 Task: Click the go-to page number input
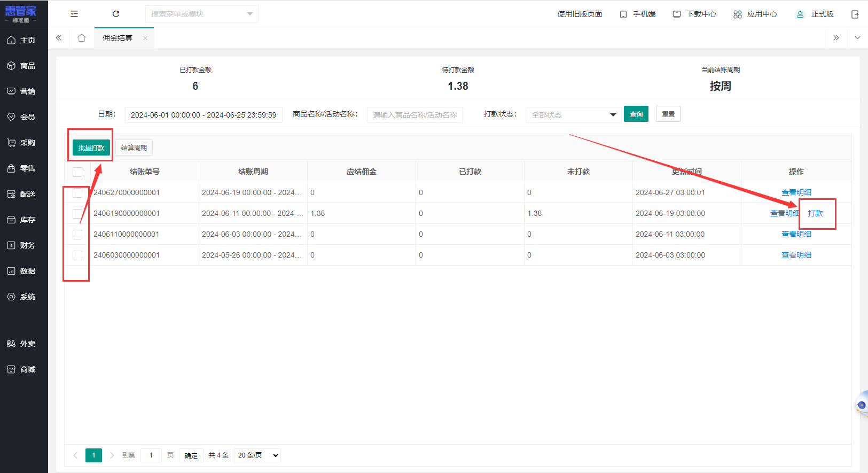151,455
